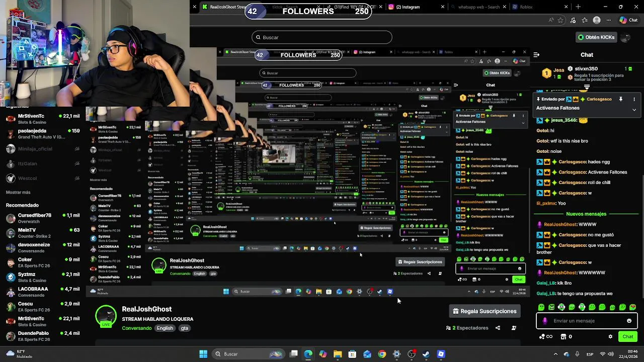The image size is (644, 362).
Task: Click the RealJoshGhost live avatar
Action: pyautogui.click(x=106, y=316)
